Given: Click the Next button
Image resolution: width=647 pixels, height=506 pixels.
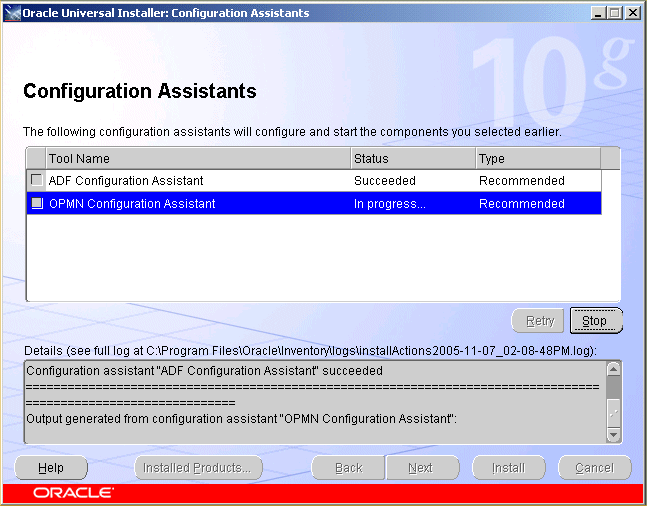Looking at the screenshot, I should click(x=422, y=468).
